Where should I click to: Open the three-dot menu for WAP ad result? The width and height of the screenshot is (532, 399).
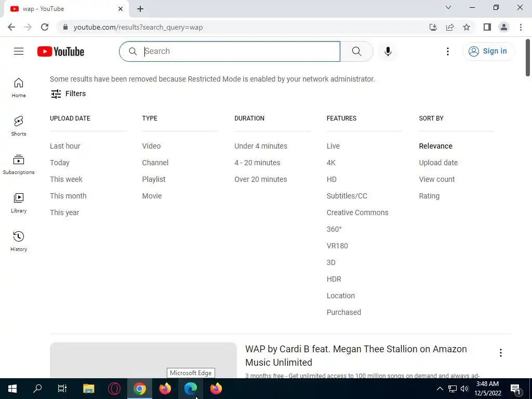(x=500, y=353)
